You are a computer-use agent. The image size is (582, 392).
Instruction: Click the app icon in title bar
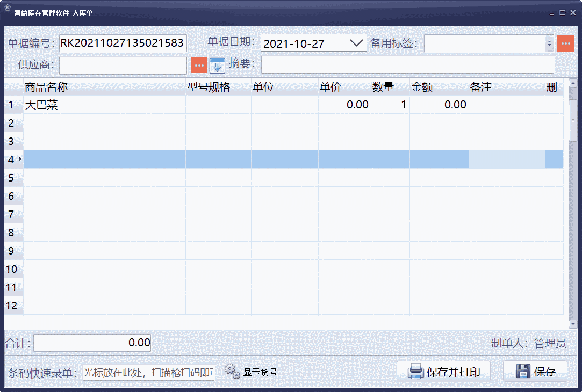coord(7,8)
